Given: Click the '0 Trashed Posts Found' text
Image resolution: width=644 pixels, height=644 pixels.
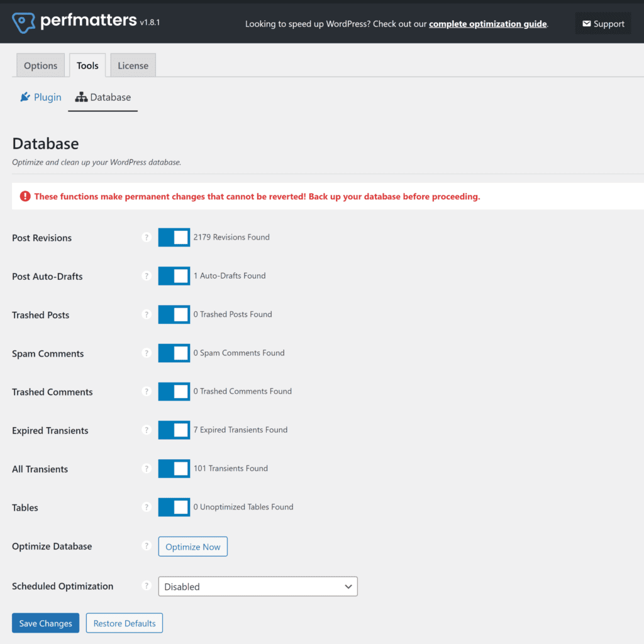Looking at the screenshot, I should pyautogui.click(x=233, y=314).
